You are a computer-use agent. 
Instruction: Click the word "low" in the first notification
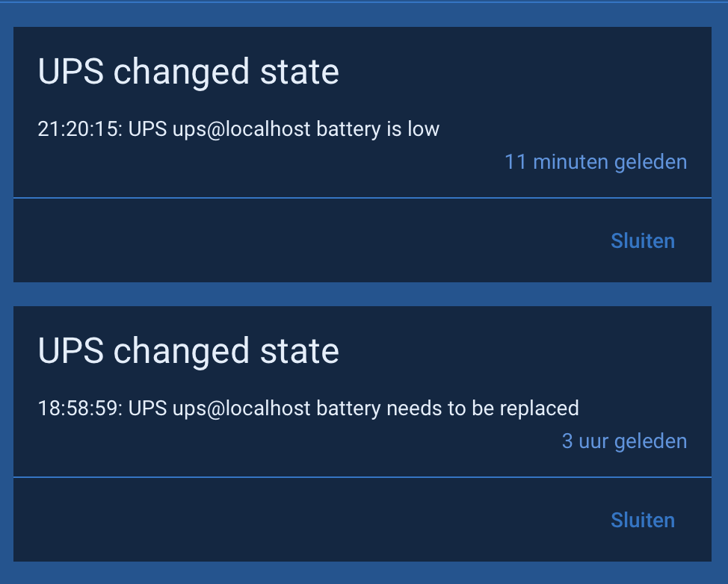(423, 129)
